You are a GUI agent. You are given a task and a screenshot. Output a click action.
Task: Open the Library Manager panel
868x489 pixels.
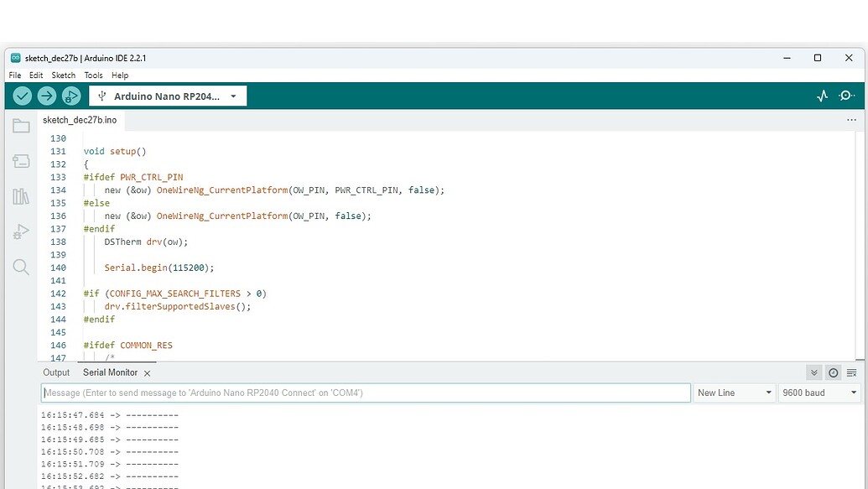21,196
